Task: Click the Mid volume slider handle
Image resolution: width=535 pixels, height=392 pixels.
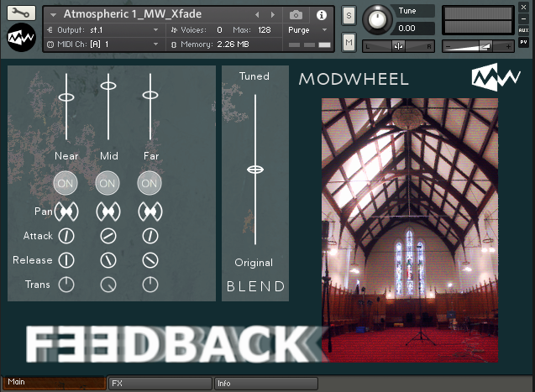Action: click(108, 86)
